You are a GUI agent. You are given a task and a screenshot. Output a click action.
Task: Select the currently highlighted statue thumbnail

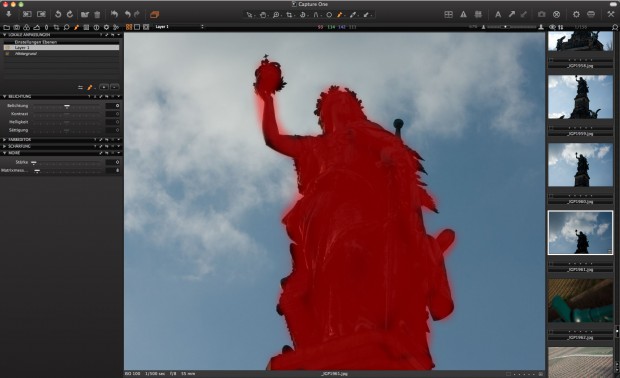tap(580, 232)
